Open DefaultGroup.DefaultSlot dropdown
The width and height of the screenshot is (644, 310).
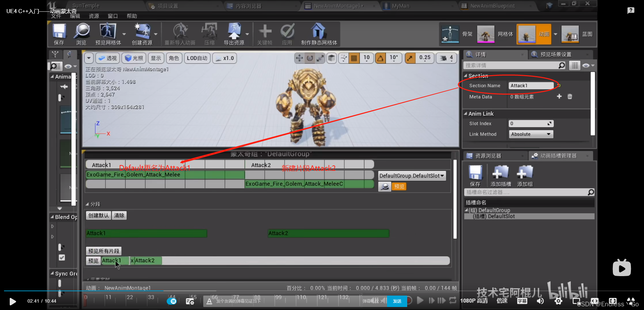[x=412, y=176]
